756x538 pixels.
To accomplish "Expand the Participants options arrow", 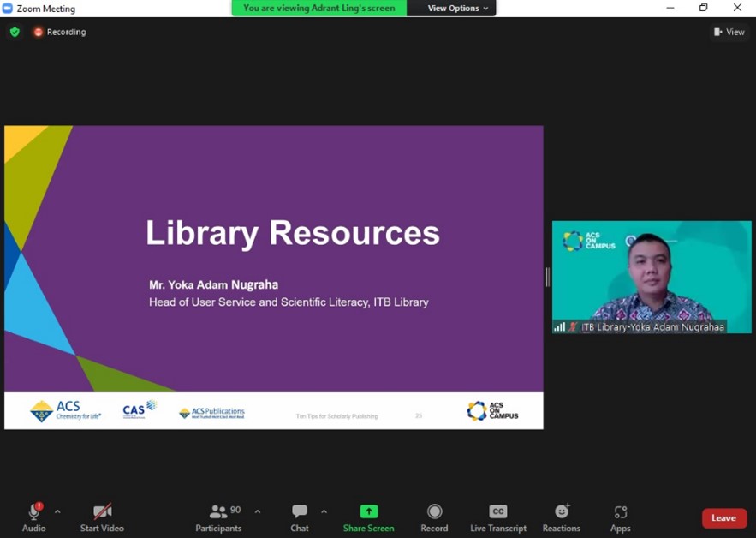I will coord(258,511).
